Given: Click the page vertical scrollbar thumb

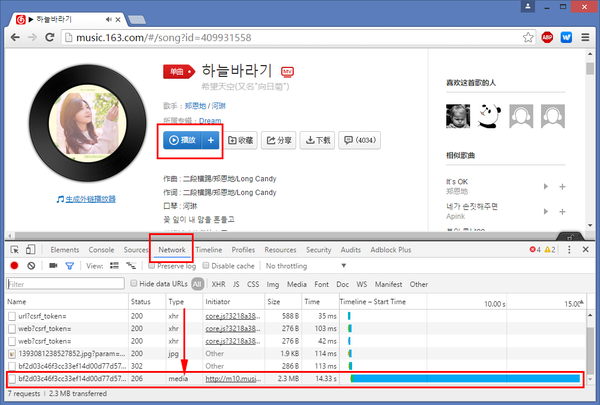Looking at the screenshot, I should tap(590, 69).
